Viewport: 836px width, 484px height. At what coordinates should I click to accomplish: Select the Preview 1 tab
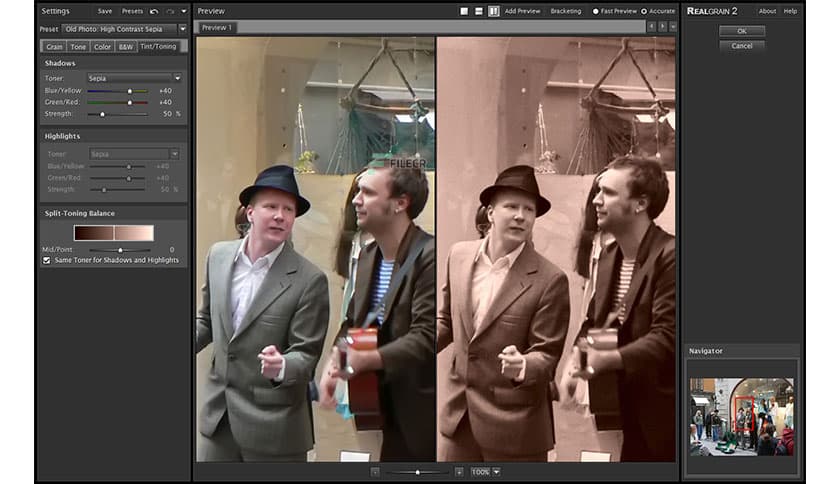click(x=217, y=27)
